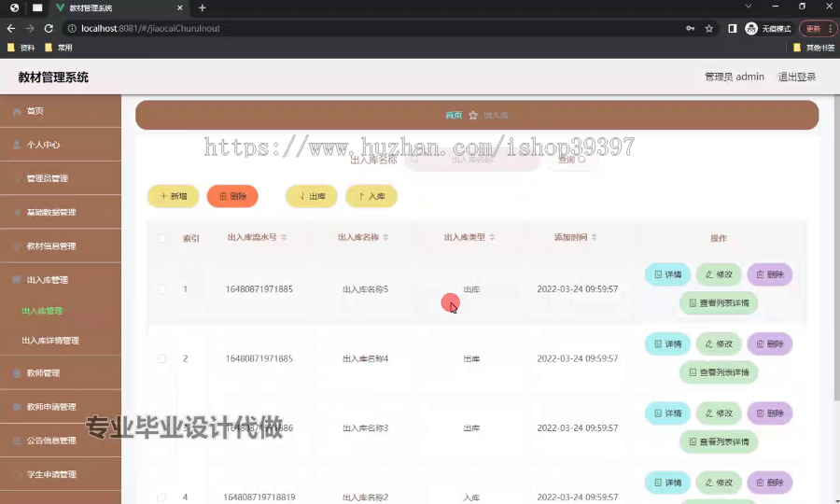Expand 公告信息管理 sidebar menu

(61, 441)
